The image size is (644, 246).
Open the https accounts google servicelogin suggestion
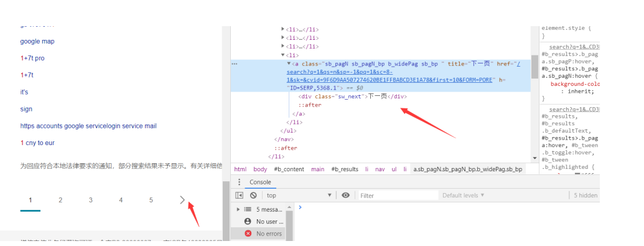(x=88, y=126)
